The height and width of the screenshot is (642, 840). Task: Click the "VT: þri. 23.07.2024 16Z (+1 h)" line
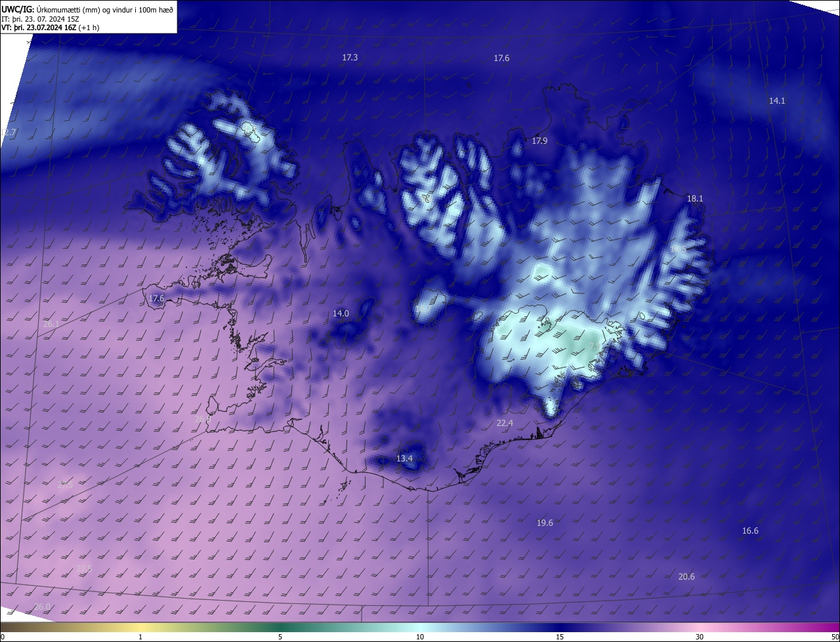click(x=51, y=28)
